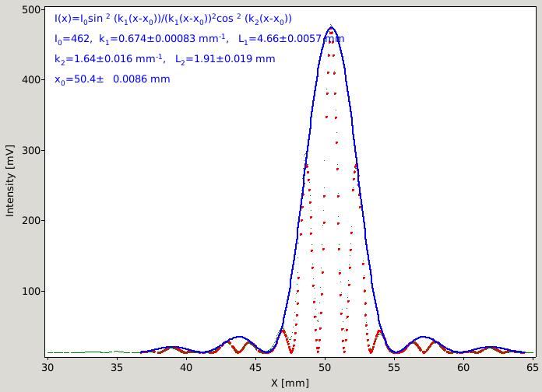Click the 65 tick label on x-axis
Viewport: 542px width, 392px height.
click(x=533, y=367)
